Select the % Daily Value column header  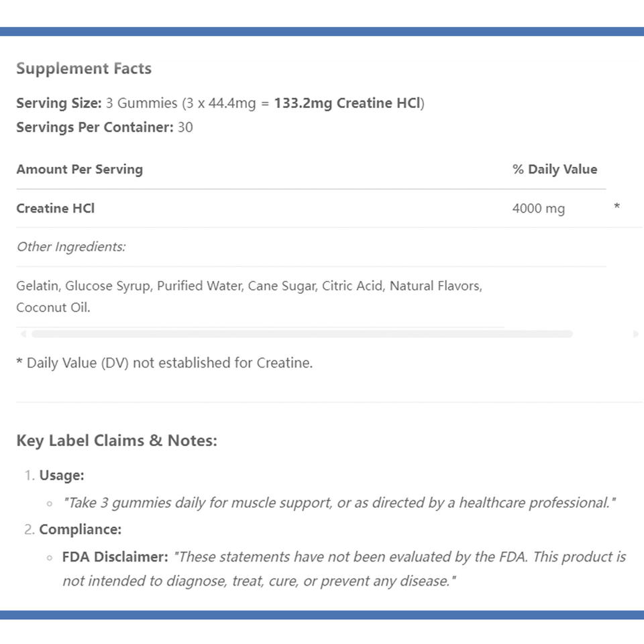coord(554,169)
